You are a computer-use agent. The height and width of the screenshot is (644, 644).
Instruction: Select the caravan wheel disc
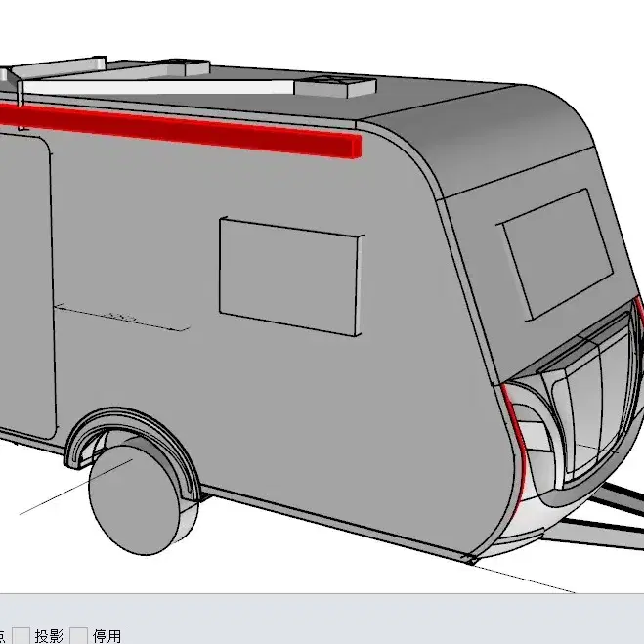point(135,499)
